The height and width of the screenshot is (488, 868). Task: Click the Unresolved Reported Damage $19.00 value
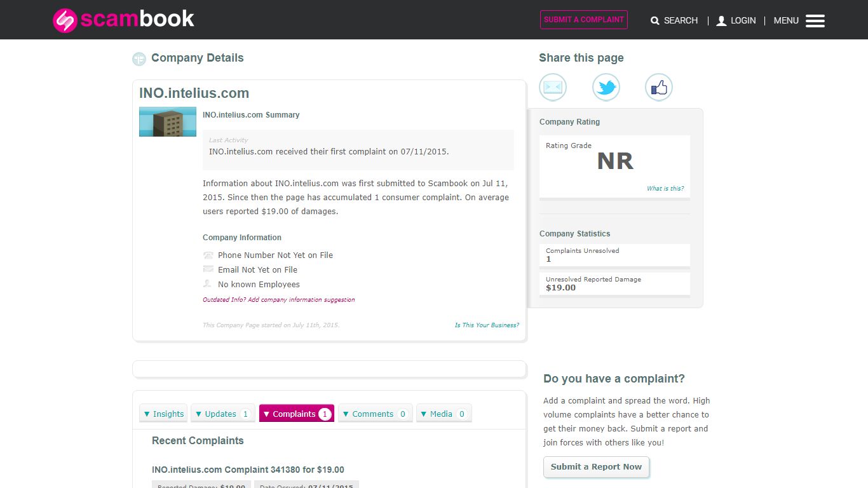pos(560,288)
